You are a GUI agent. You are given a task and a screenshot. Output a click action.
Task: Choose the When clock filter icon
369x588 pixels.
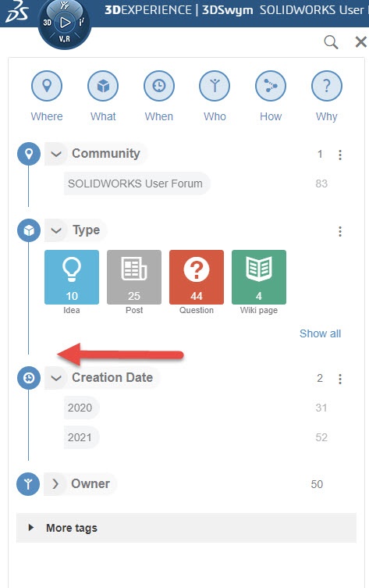click(x=159, y=86)
